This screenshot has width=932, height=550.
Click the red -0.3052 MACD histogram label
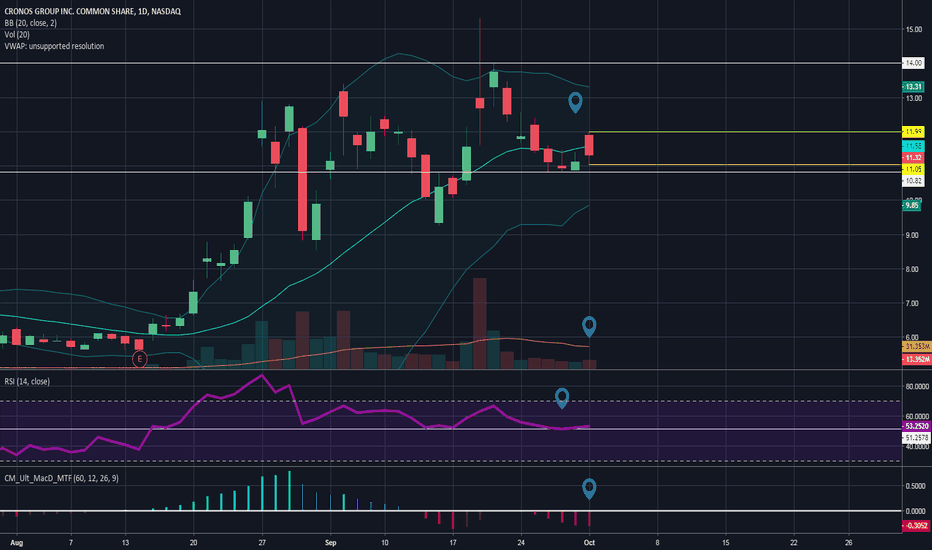tap(917, 526)
